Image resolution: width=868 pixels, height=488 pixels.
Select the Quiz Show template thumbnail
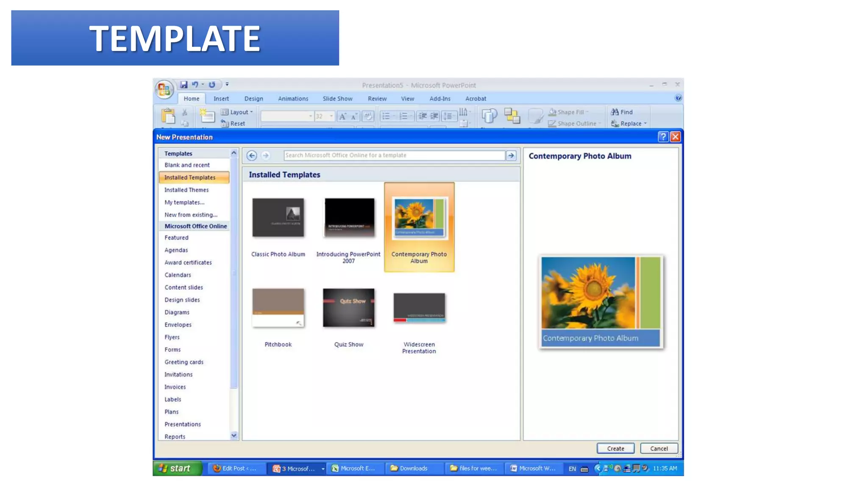click(348, 308)
